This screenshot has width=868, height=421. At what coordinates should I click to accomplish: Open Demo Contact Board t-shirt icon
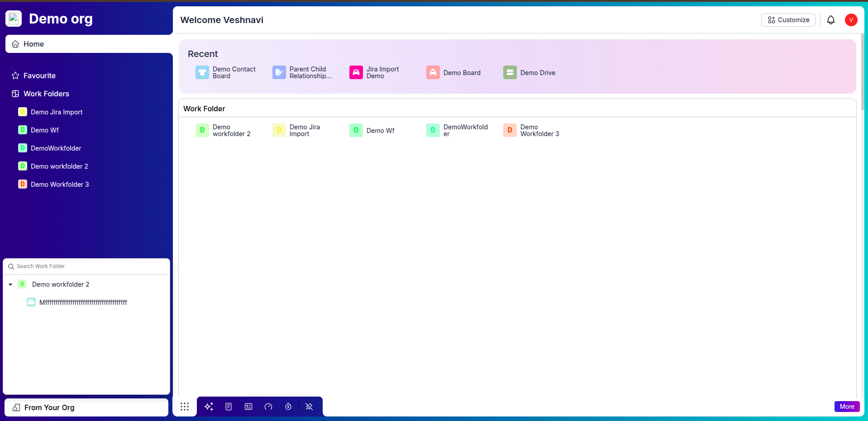[x=202, y=72]
